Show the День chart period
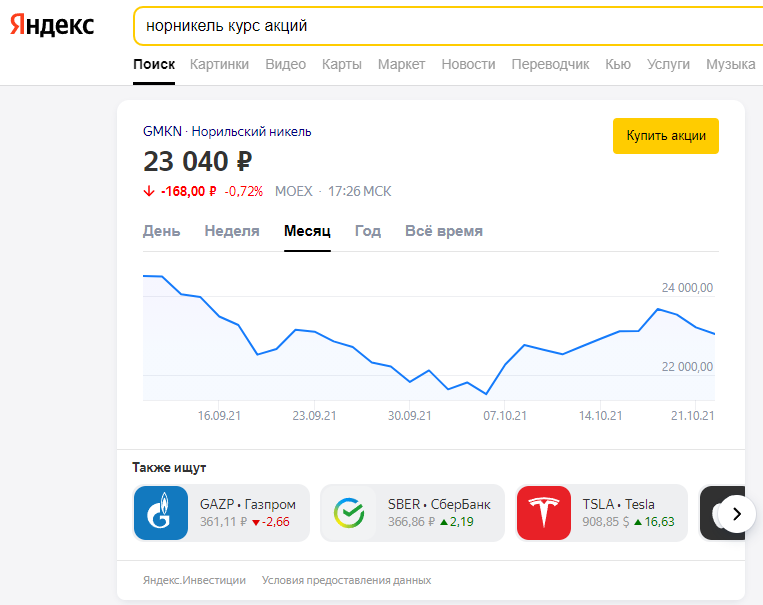Image resolution: width=763 pixels, height=605 pixels. coord(162,231)
